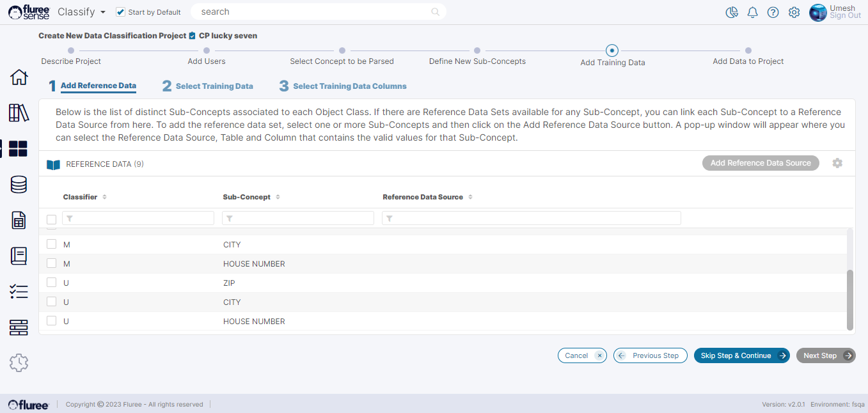This screenshot has height=413, width=868.
Task: Select the U ZIP row checkbox
Action: pos(52,283)
